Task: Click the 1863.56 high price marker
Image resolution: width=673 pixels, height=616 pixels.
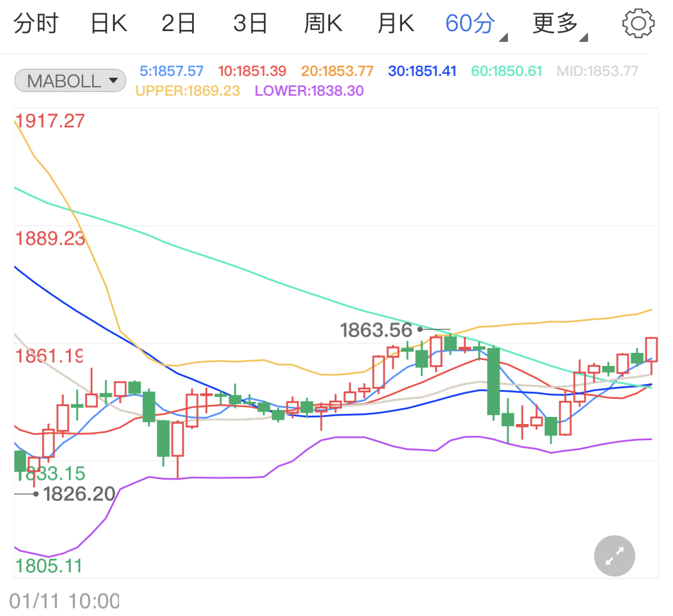Action: (x=376, y=330)
